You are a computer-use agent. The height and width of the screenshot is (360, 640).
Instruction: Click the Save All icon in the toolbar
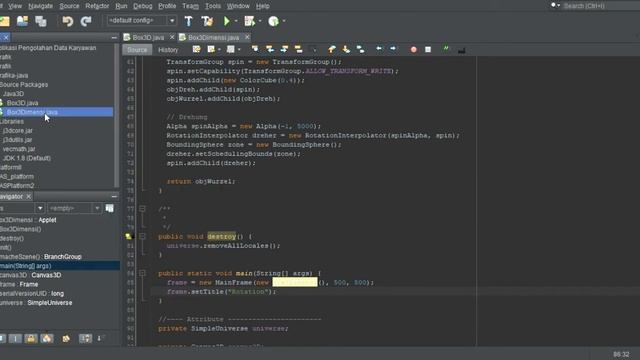[40, 21]
